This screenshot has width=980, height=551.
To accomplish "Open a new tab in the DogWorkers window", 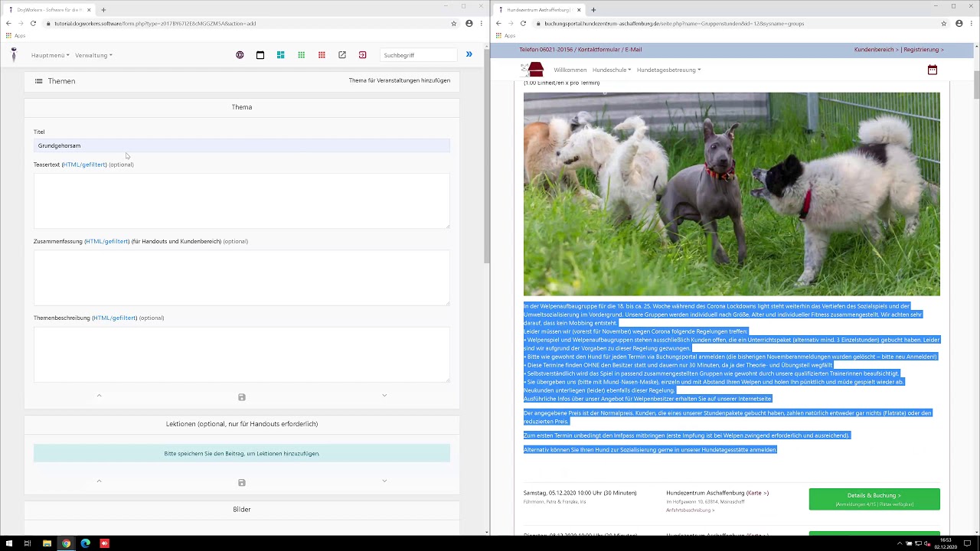I will pyautogui.click(x=103, y=10).
